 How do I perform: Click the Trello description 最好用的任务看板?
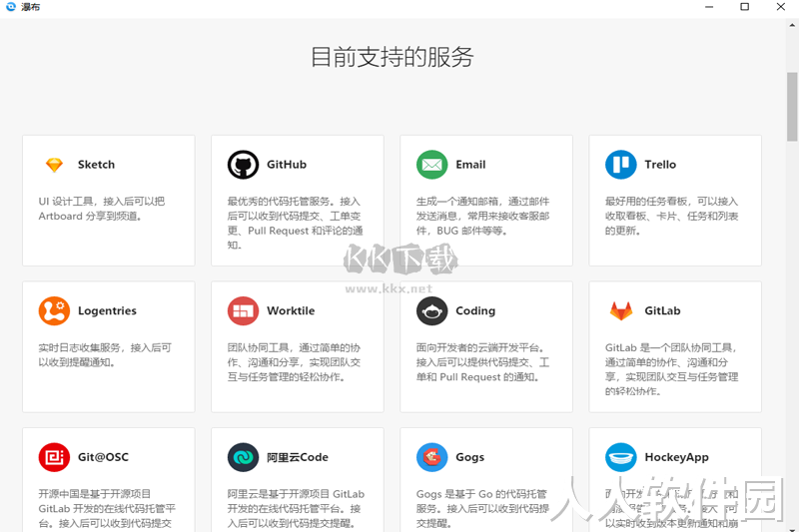[671, 216]
